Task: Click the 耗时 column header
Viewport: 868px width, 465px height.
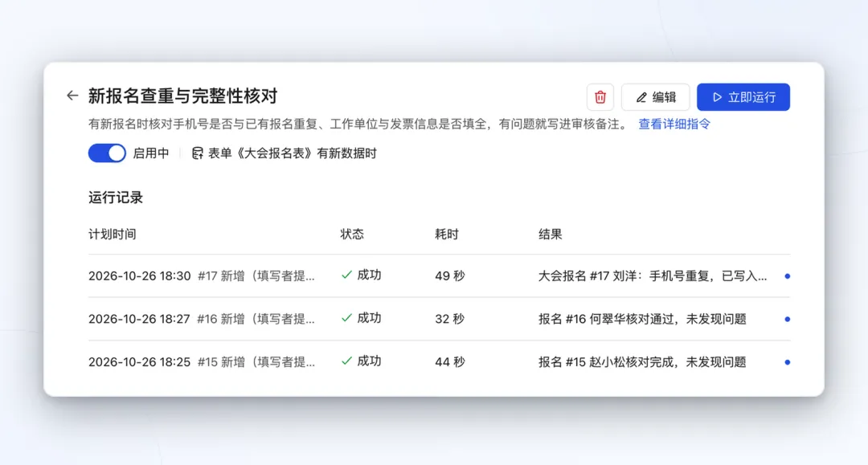Action: (x=447, y=234)
